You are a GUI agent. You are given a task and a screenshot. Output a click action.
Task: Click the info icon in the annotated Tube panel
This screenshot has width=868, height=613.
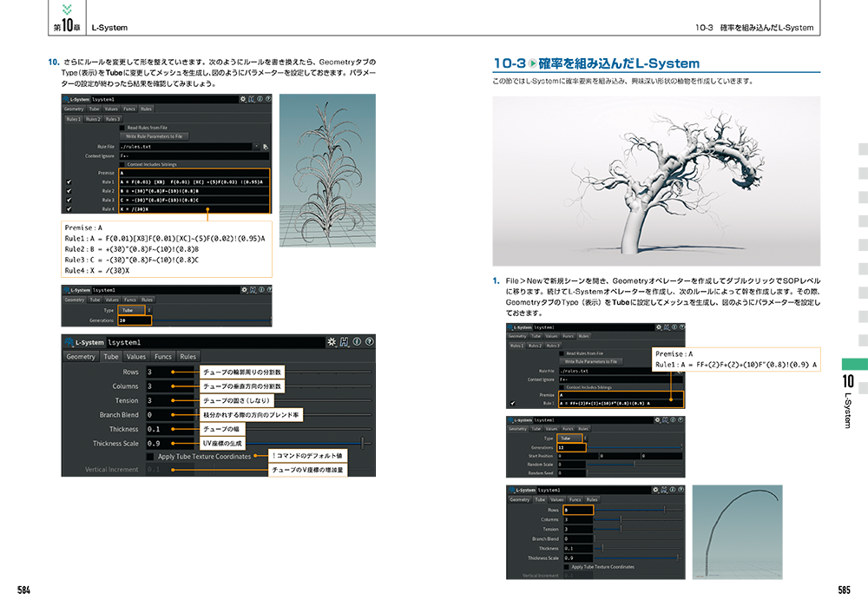click(356, 341)
